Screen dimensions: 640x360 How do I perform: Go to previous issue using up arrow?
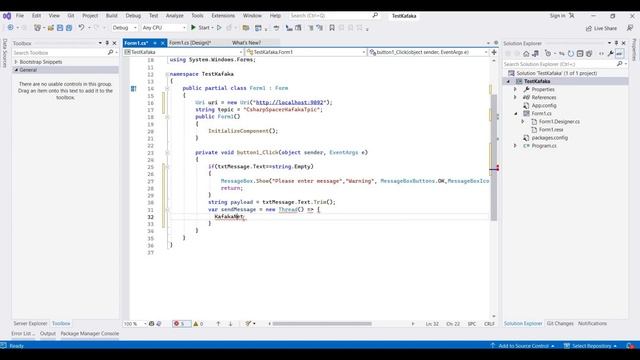tap(218, 324)
